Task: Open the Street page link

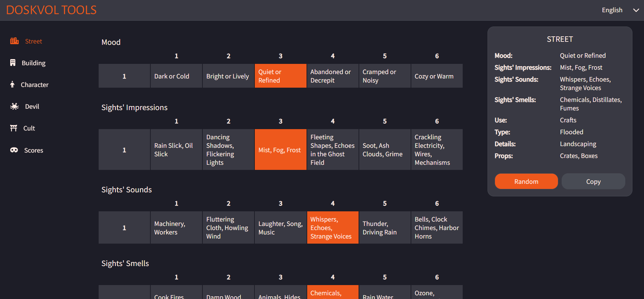Action: click(34, 41)
